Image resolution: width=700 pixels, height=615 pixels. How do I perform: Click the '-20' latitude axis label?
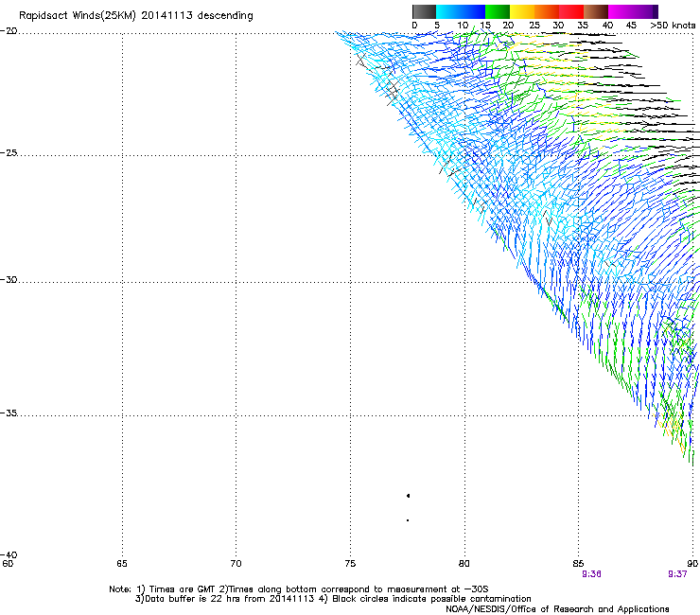pos(9,31)
